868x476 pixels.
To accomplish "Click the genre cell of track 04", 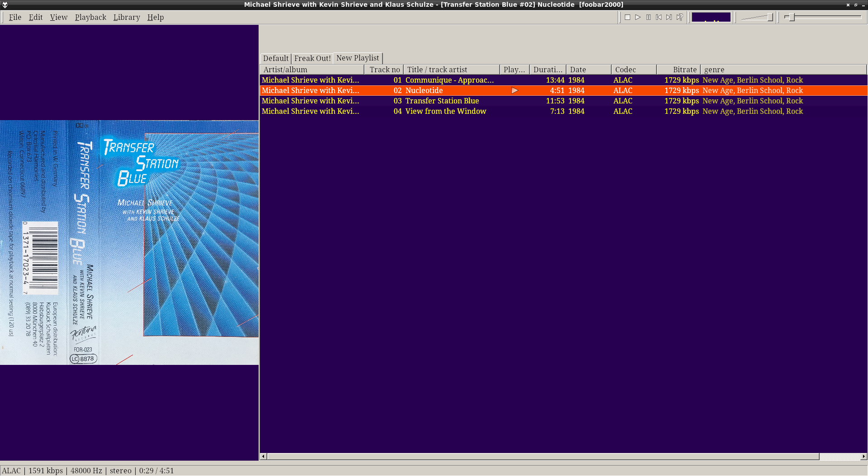I will 753,111.
